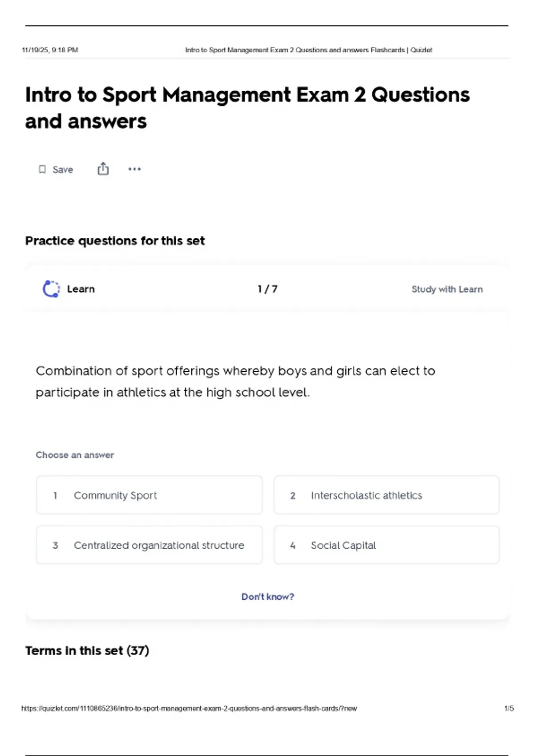Click the 11/19/25 timestamp in the header
Viewport: 534px width, 756px height.
click(50, 50)
